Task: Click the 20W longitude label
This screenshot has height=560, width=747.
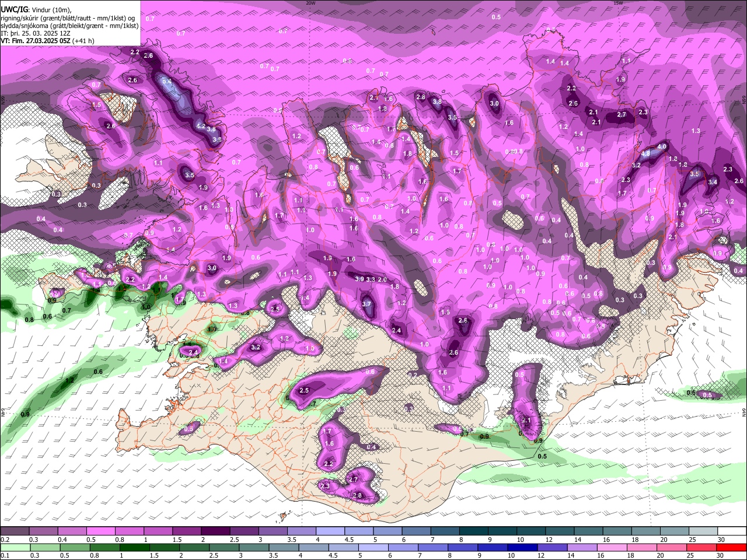Action: (310, 3)
